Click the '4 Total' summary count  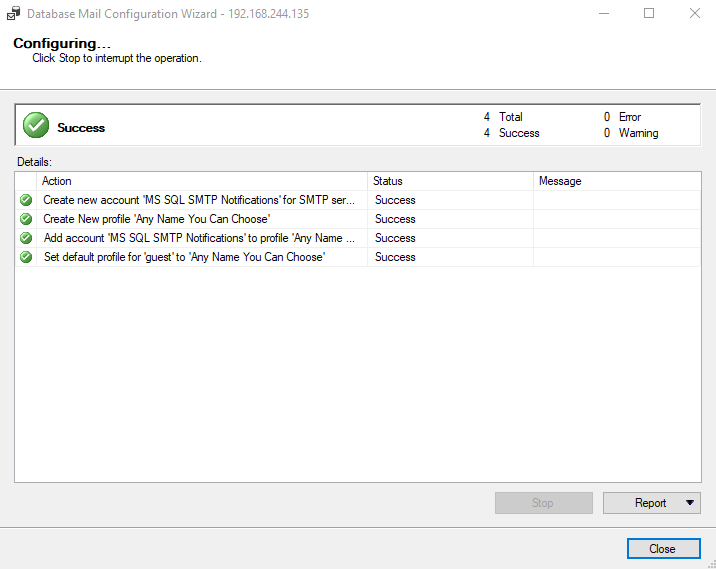(x=503, y=117)
